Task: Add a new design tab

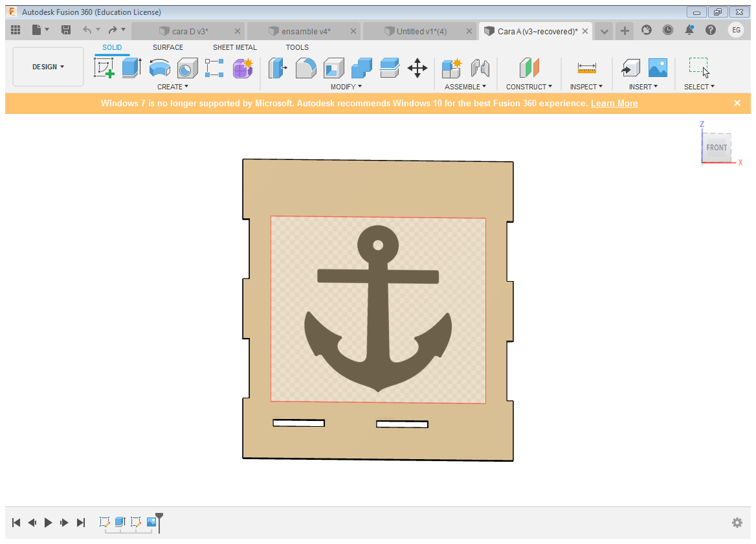Action: coord(625,31)
